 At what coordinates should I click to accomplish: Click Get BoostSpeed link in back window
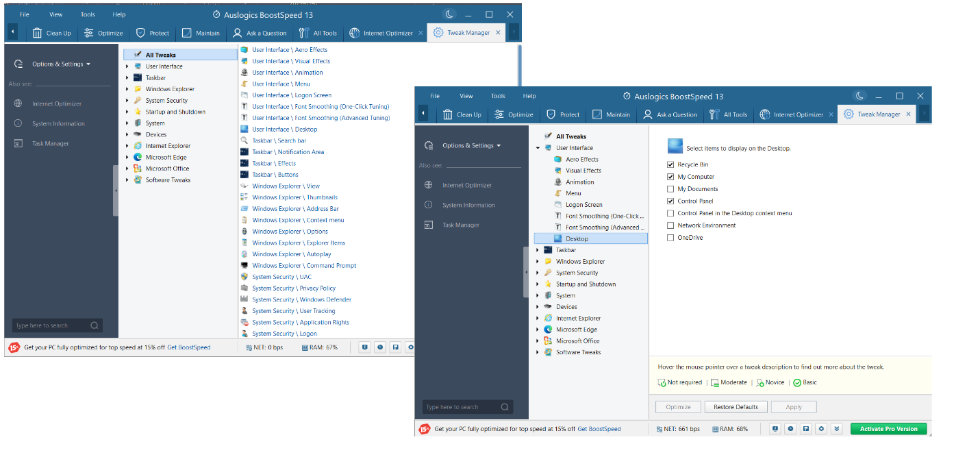tap(189, 347)
